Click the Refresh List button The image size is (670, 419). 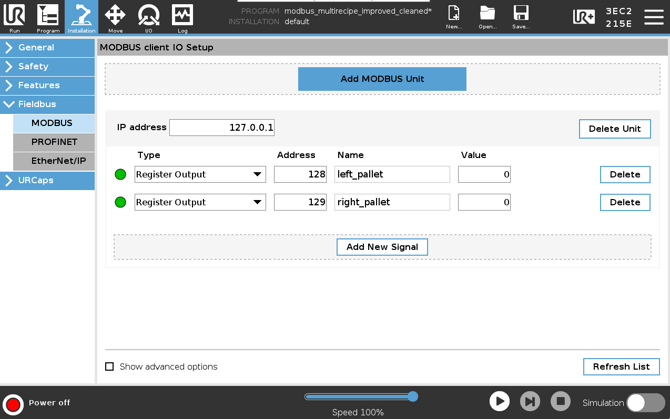pyautogui.click(x=621, y=367)
